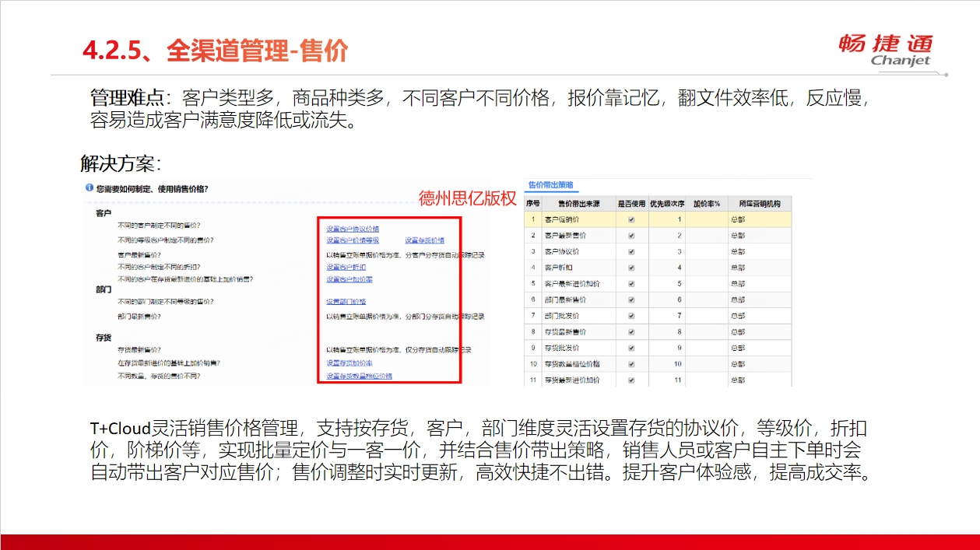This screenshot has height=550, width=980.
Task: Click the 优先级次序 column header
Action: click(667, 203)
